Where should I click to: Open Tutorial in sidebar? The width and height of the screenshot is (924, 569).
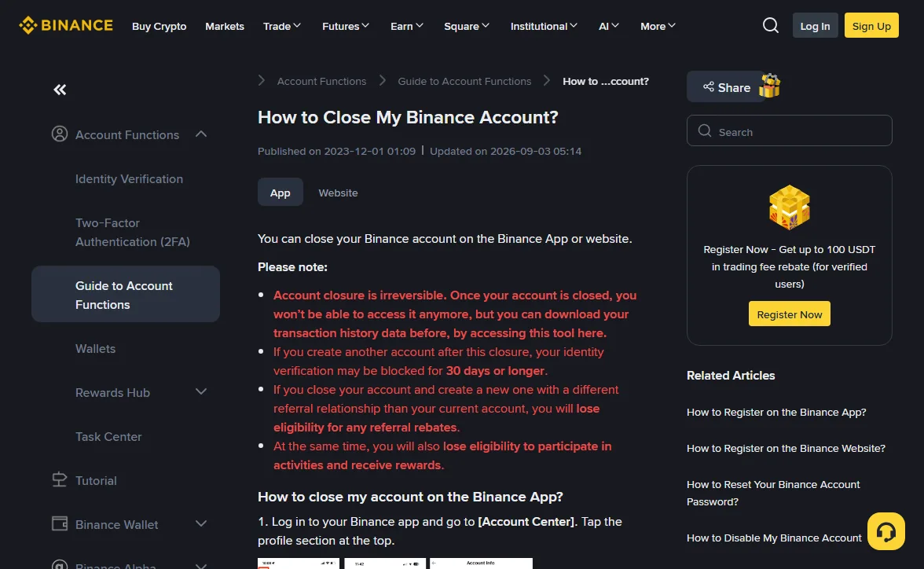(x=96, y=480)
